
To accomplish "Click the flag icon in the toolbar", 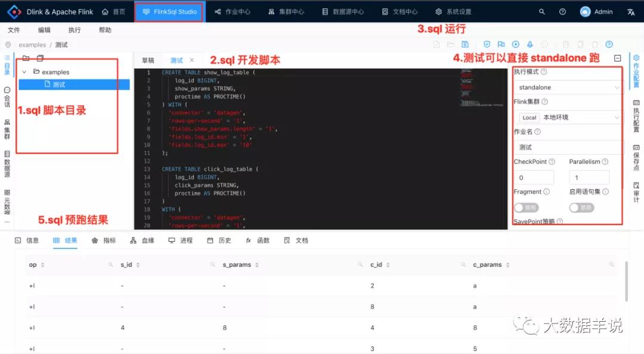I will pos(501,44).
